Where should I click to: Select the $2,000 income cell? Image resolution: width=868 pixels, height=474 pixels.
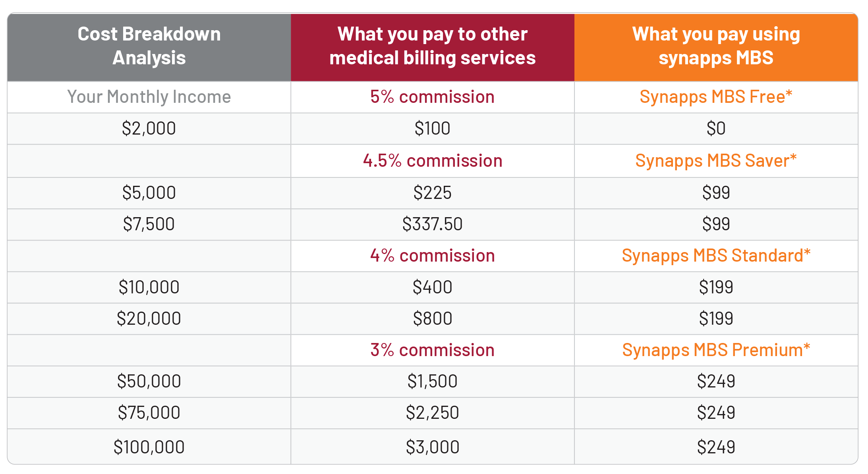[x=149, y=129]
